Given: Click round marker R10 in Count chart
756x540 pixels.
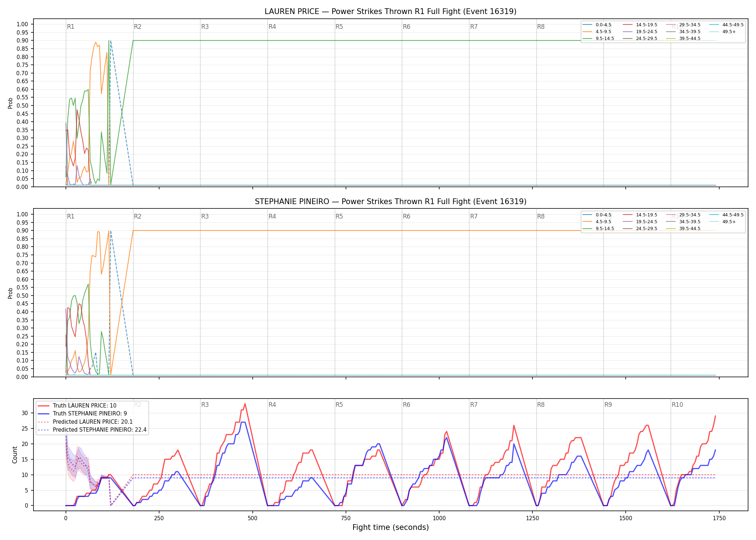Looking at the screenshot, I should [x=677, y=405].
